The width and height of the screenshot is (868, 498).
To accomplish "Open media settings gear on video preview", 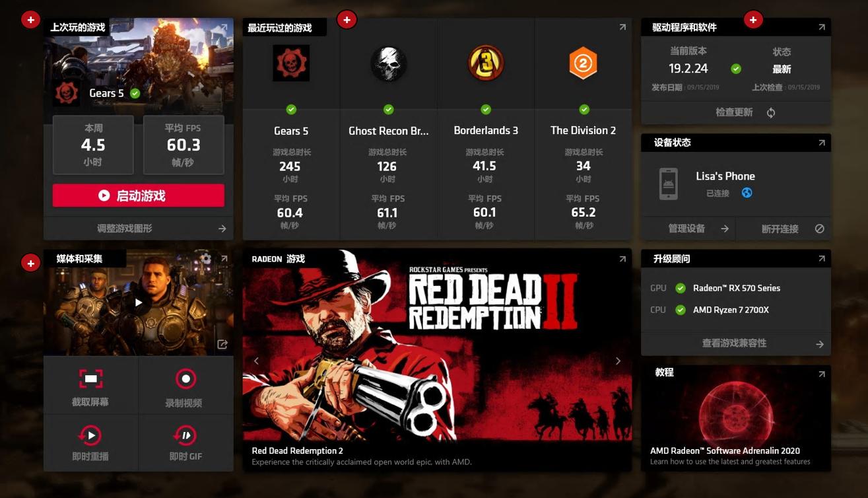I will pos(206,258).
